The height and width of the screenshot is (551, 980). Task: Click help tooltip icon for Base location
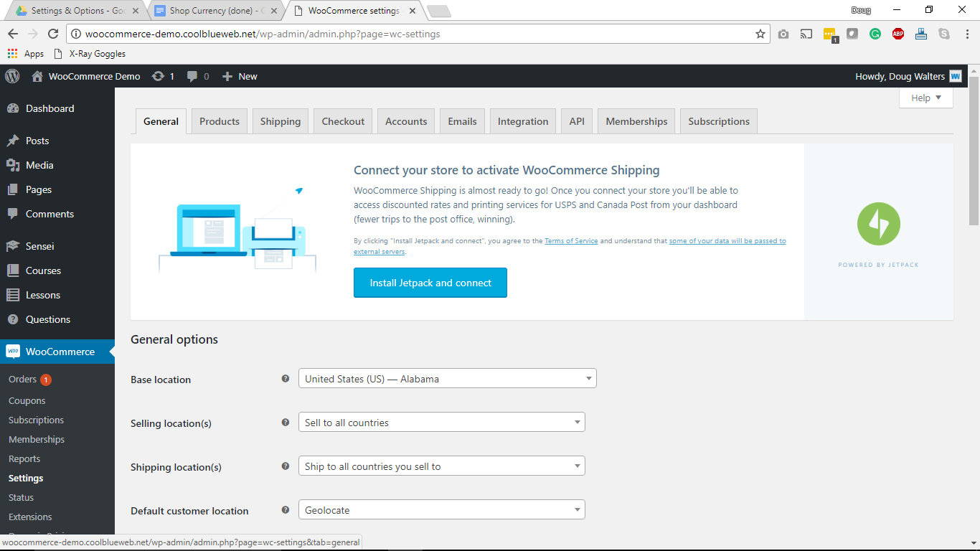coord(286,379)
